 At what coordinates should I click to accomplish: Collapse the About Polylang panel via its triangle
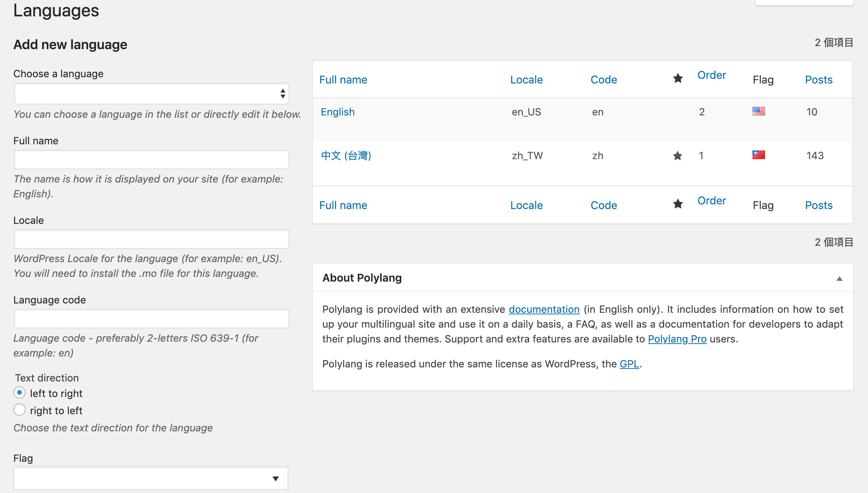click(x=839, y=278)
